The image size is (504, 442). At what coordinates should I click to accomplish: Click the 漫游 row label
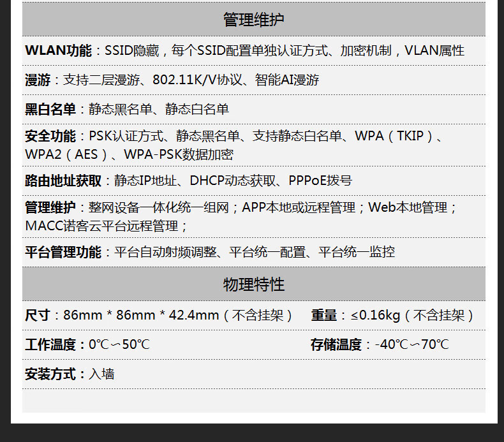click(38, 80)
